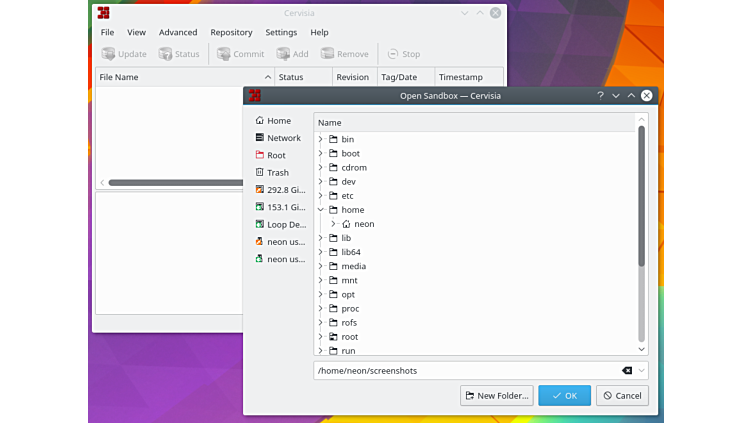Open Trash from the places sidebar
Screen dimensions: 752x423
click(277, 173)
